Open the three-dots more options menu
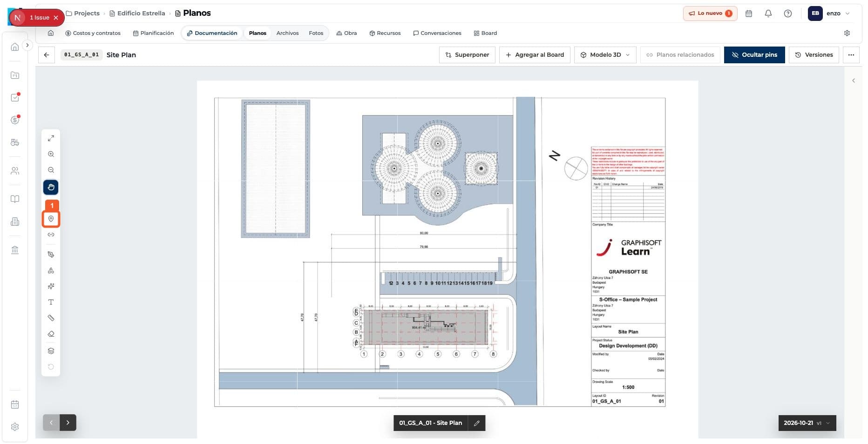This screenshot has width=868, height=444. pos(851,55)
